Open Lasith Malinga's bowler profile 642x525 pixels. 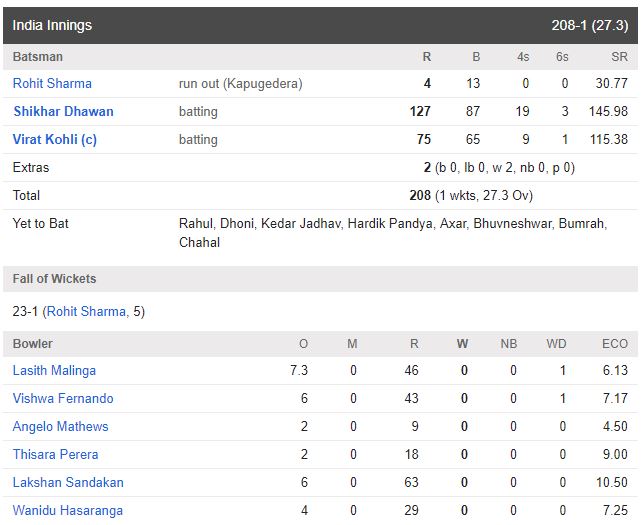(x=54, y=371)
